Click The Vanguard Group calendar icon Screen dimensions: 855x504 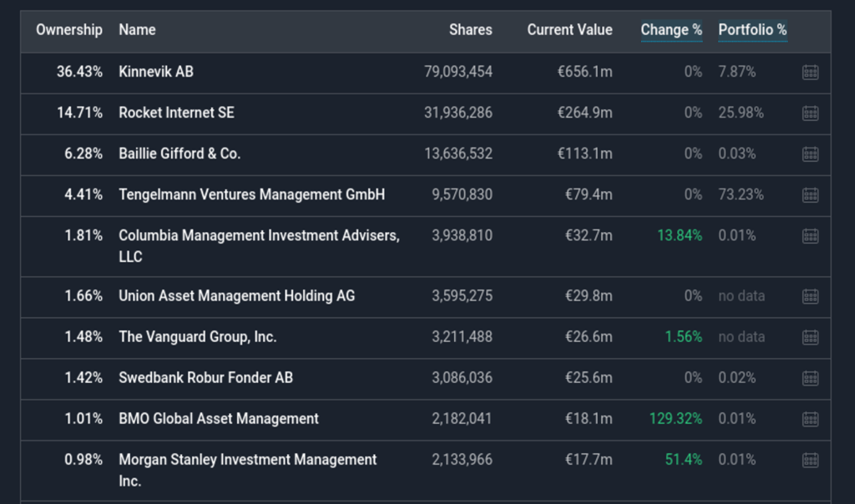[810, 337]
